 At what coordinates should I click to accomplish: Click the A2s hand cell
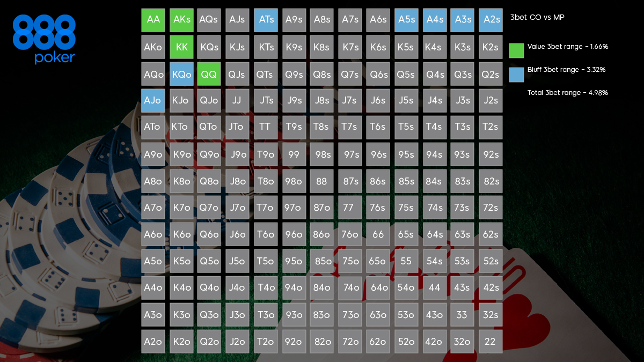point(491,19)
